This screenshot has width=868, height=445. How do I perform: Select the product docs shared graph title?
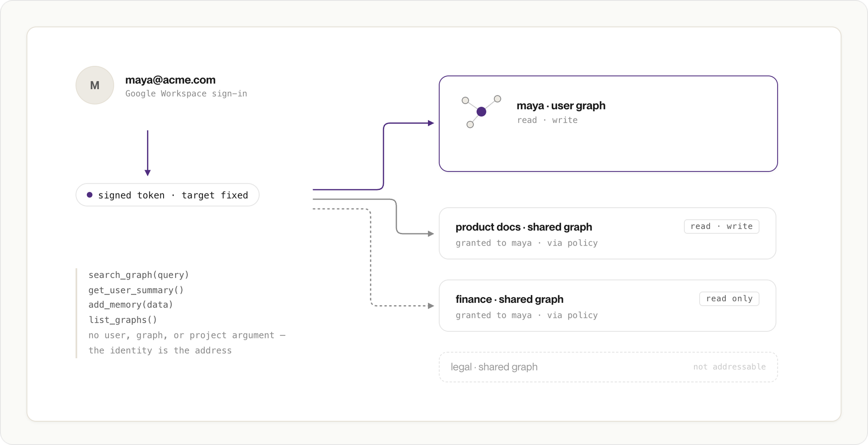coord(524,227)
